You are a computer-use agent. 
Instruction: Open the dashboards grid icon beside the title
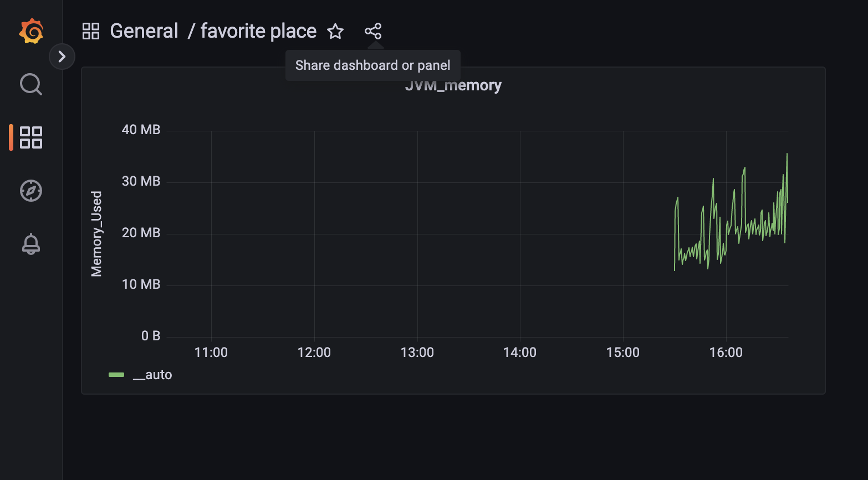click(90, 31)
